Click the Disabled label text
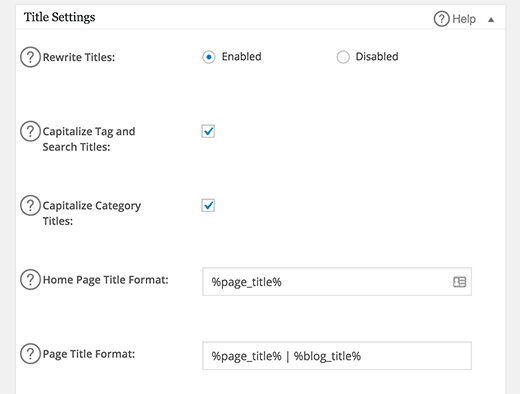The height and width of the screenshot is (394, 520). 377,57
